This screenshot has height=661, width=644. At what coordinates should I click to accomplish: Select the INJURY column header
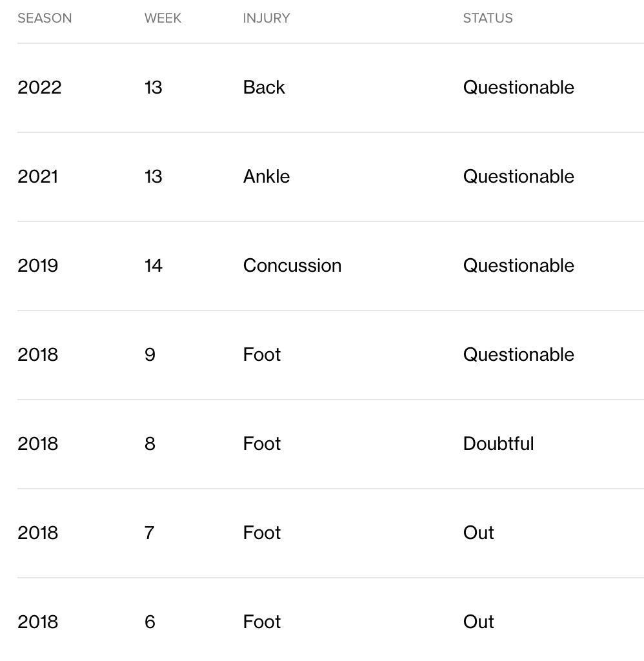(x=266, y=18)
